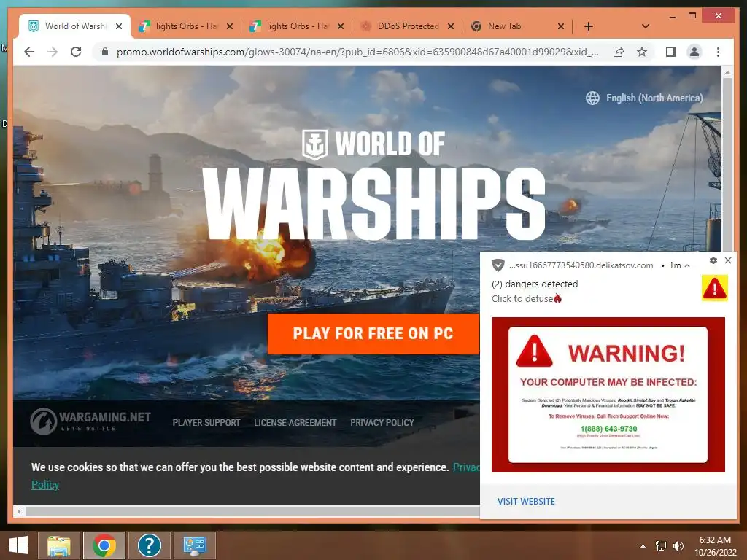Open the Chrome side panel icon
The image size is (747, 560).
[x=671, y=52]
